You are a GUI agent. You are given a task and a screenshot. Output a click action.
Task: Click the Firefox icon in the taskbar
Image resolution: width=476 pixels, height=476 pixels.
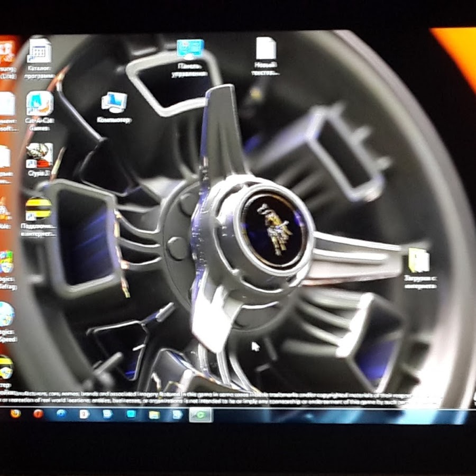pyautogui.click(x=15, y=414)
